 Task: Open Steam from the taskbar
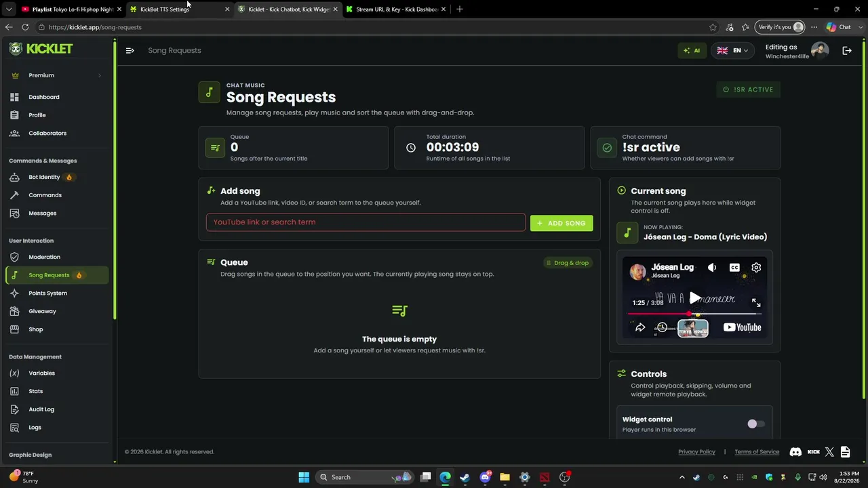tap(465, 477)
